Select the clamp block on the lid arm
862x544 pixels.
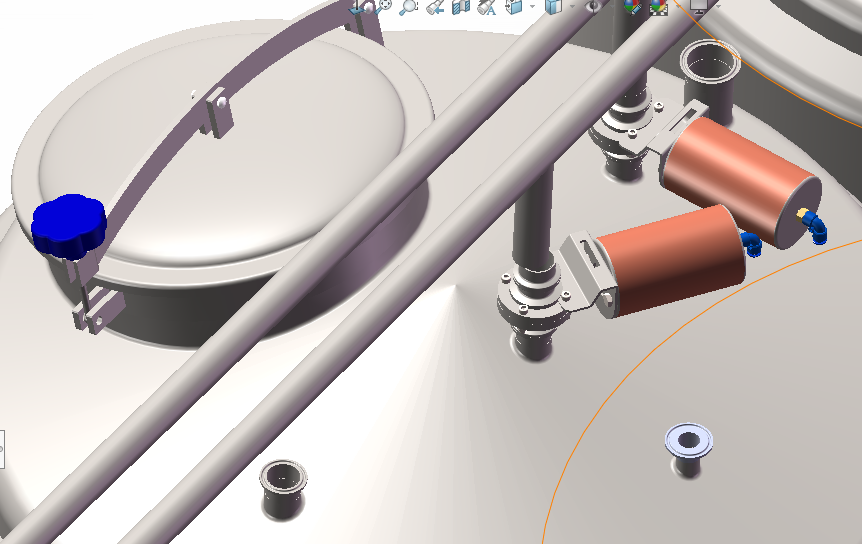(x=219, y=112)
